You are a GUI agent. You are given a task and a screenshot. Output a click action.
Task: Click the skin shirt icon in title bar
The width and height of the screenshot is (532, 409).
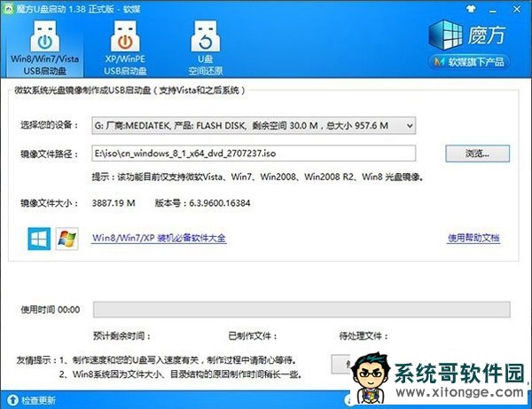[x=471, y=9]
